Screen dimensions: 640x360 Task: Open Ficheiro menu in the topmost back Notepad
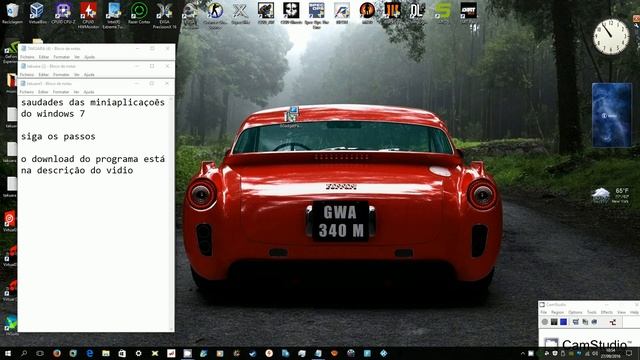click(27, 57)
